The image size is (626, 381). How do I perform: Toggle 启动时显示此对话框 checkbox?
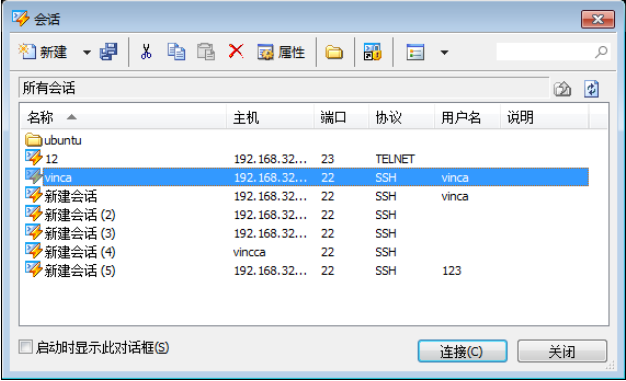pyautogui.click(x=26, y=347)
